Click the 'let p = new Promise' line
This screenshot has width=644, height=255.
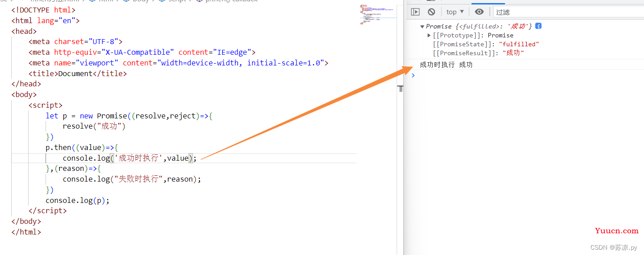click(129, 116)
